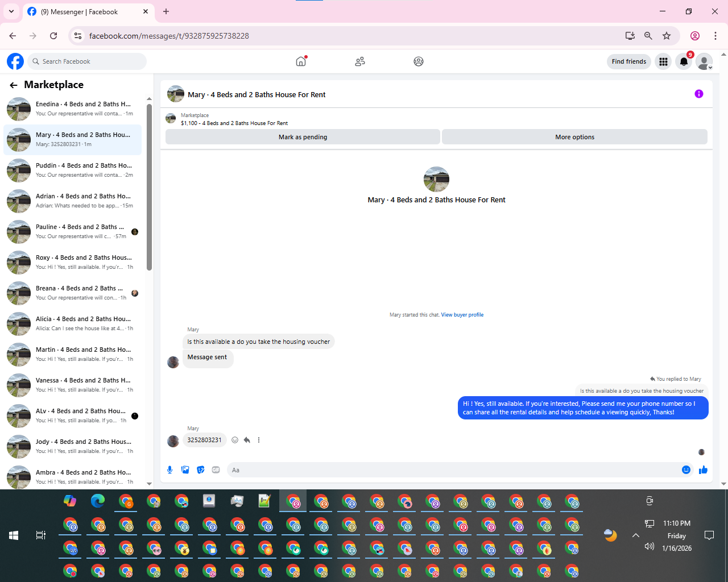Open Breana conversation
This screenshot has width=728, height=582.
pos(73,293)
